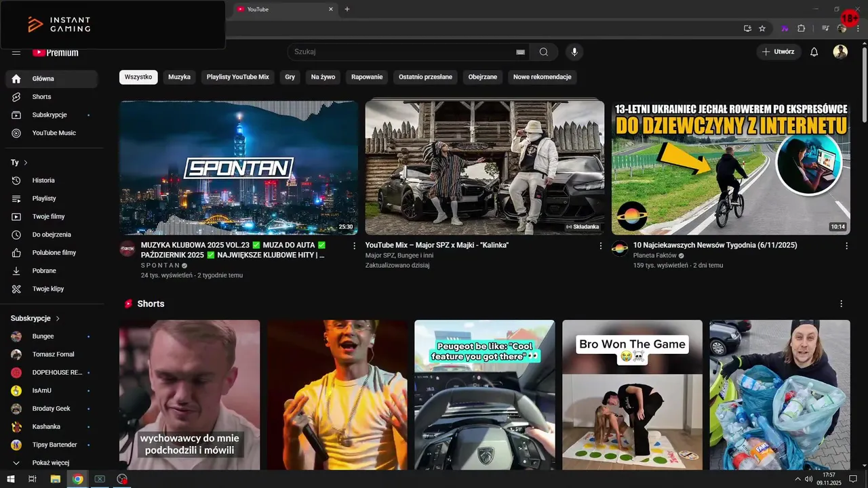Select the Obejrzane filter chip
Screen dimensions: 868x488
coord(483,77)
